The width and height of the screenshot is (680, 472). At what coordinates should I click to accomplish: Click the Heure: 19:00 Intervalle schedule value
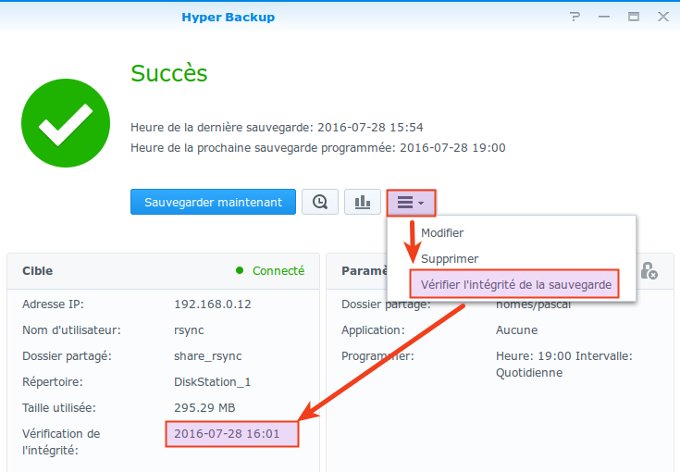click(564, 364)
